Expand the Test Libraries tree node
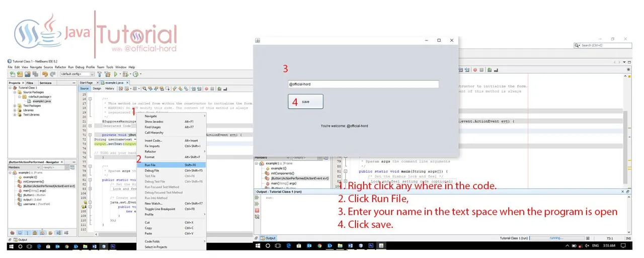 pos(15,114)
